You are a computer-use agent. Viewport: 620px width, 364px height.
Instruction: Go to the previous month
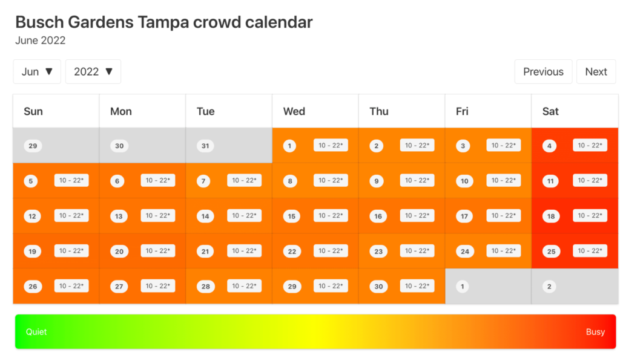[x=543, y=71]
